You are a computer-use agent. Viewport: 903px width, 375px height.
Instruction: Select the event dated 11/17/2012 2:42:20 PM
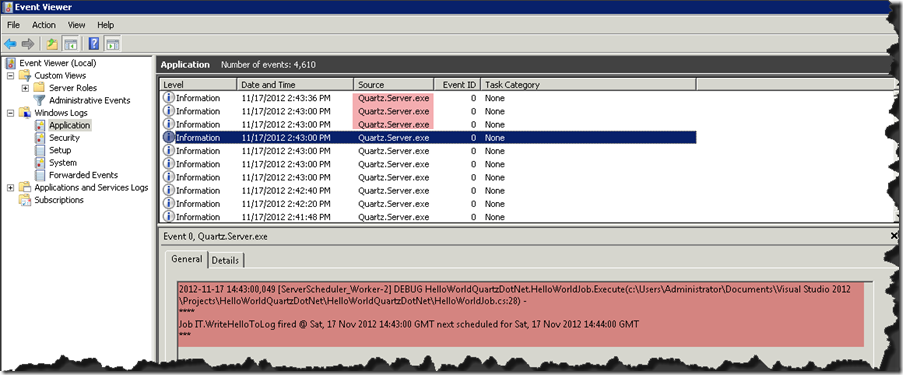(428, 204)
